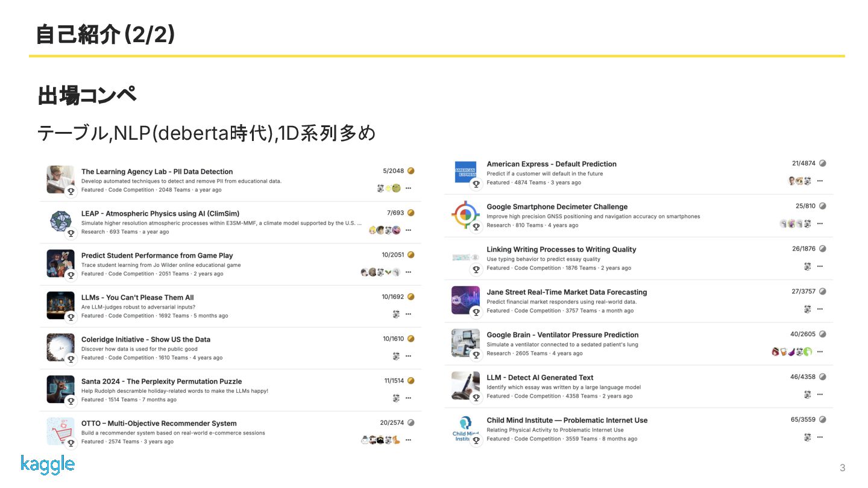The width and height of the screenshot is (868, 488).
Task: Click the Jane Street competition thumbnail
Action: click(465, 300)
